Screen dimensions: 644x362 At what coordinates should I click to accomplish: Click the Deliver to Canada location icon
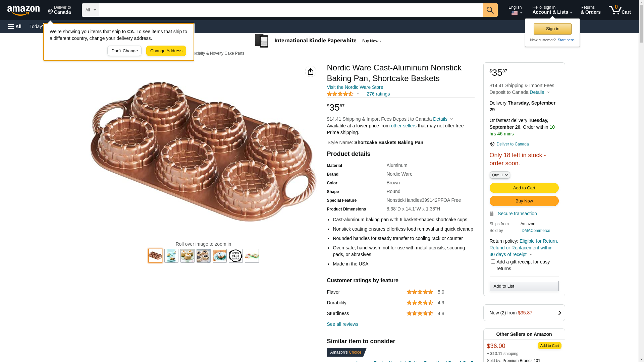pos(492,144)
